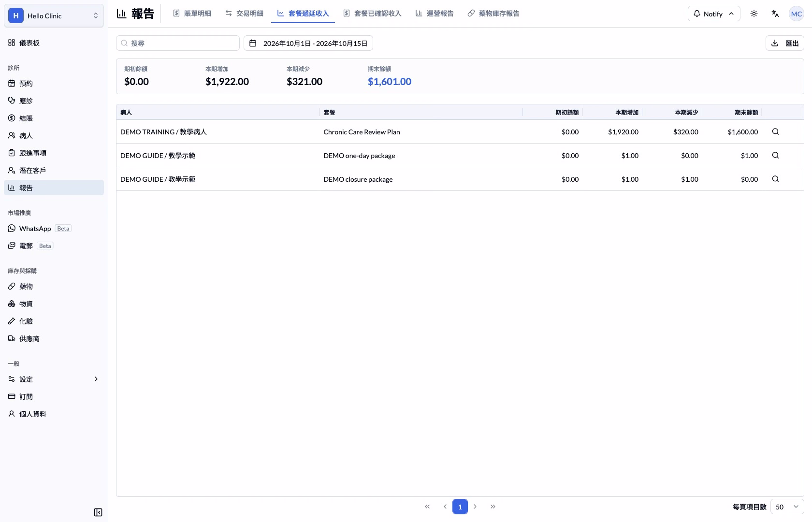812x522 pixels.
Task: Open the MC user avatar menu
Action: [x=797, y=14]
